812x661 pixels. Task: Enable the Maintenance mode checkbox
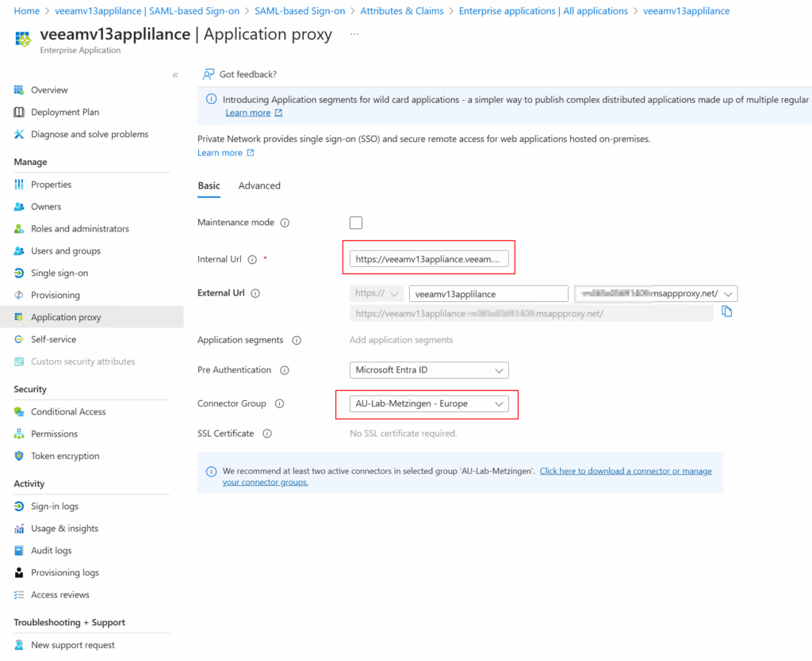tap(356, 223)
